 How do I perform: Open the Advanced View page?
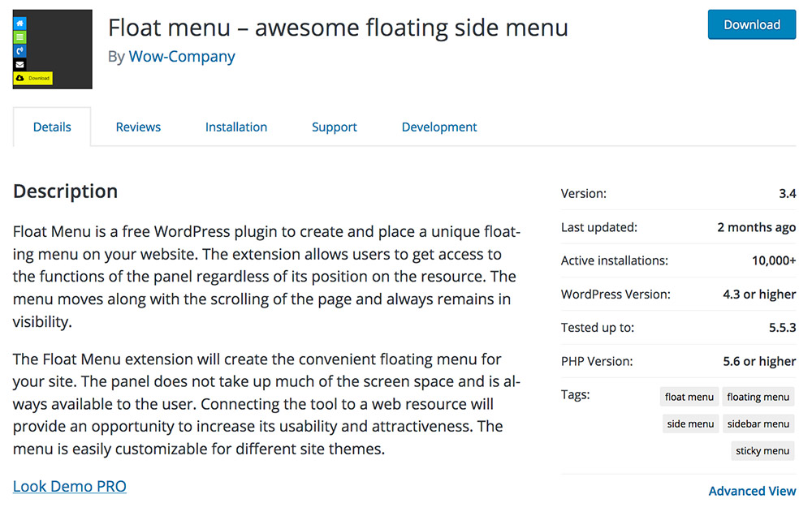(752, 491)
